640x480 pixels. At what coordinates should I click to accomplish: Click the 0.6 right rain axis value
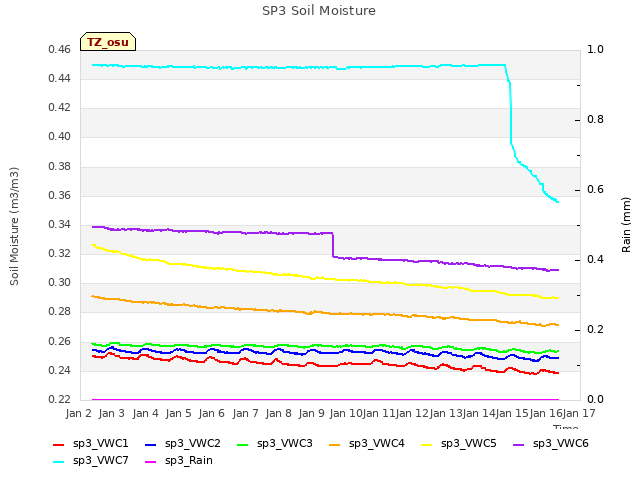tap(595, 190)
